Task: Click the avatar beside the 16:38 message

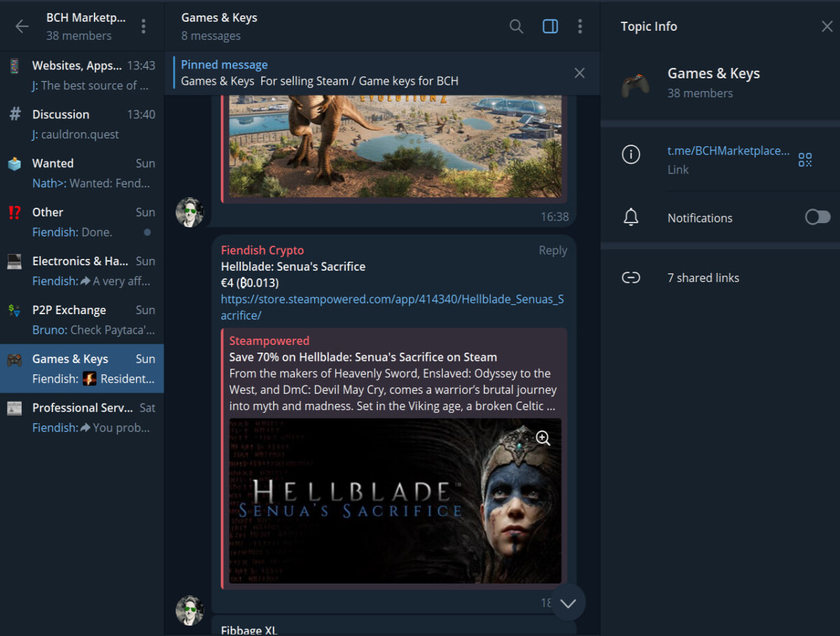Action: click(190, 212)
